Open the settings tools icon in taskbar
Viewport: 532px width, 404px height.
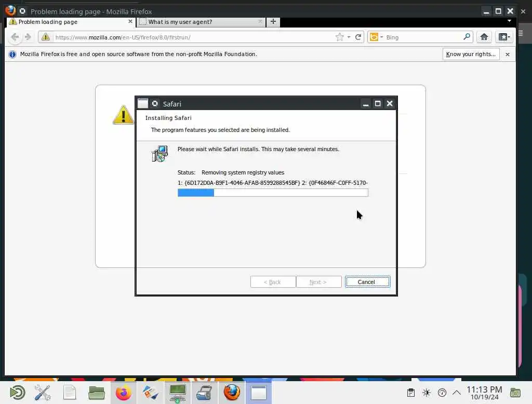coord(43,393)
